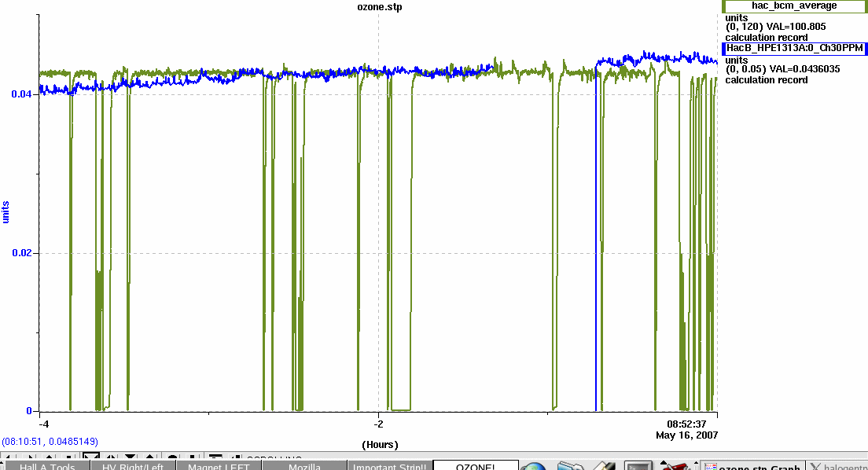Open the Hall A Tools taskbar button
The height and width of the screenshot is (470, 868).
(47, 465)
